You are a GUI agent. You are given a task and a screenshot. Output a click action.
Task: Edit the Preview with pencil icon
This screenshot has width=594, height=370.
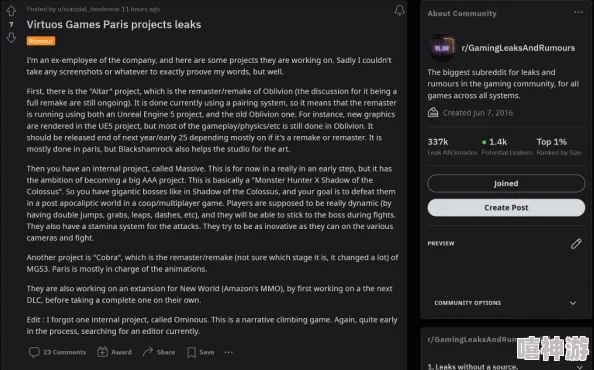[x=576, y=244]
